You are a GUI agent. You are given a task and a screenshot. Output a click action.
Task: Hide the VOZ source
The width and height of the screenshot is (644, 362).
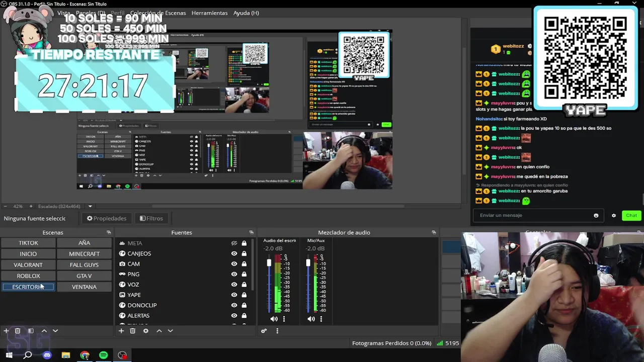click(234, 285)
